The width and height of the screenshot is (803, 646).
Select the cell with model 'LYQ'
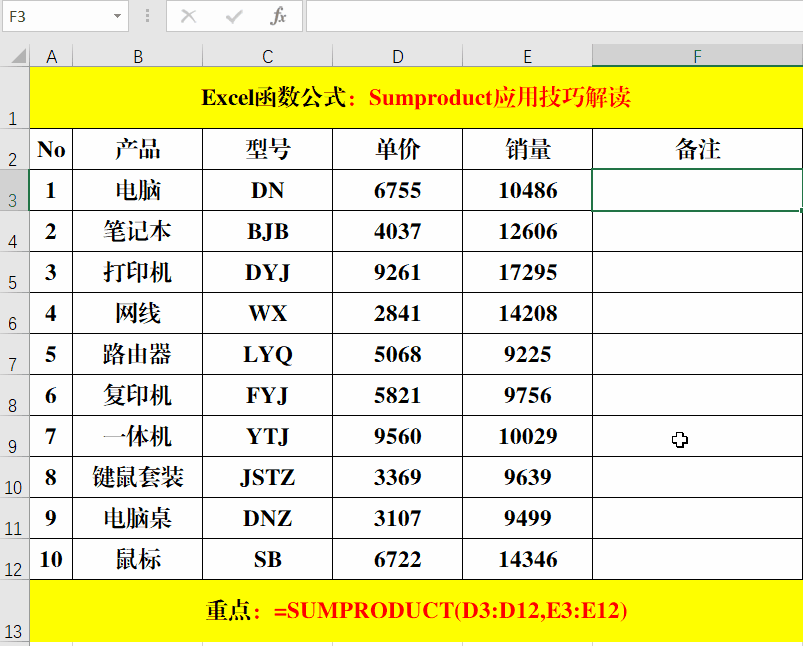pyautogui.click(x=267, y=354)
